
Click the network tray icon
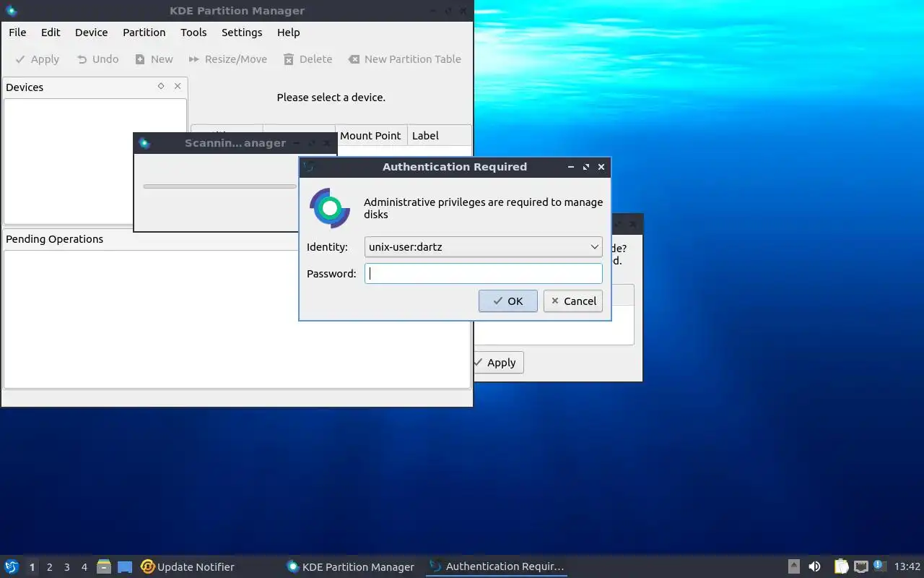[861, 567]
